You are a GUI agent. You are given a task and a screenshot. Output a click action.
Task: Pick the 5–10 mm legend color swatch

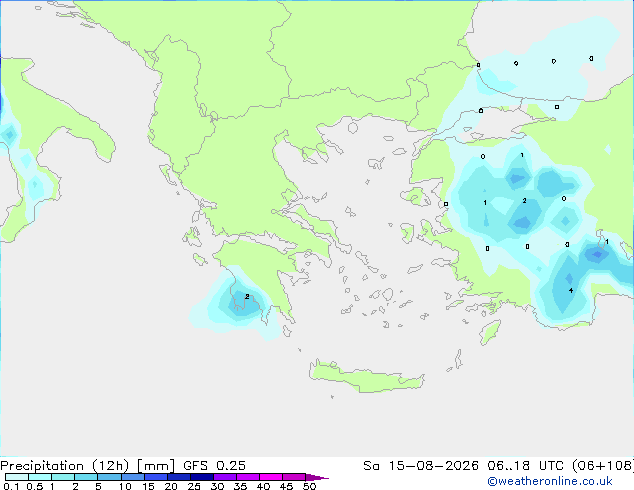pos(109,477)
